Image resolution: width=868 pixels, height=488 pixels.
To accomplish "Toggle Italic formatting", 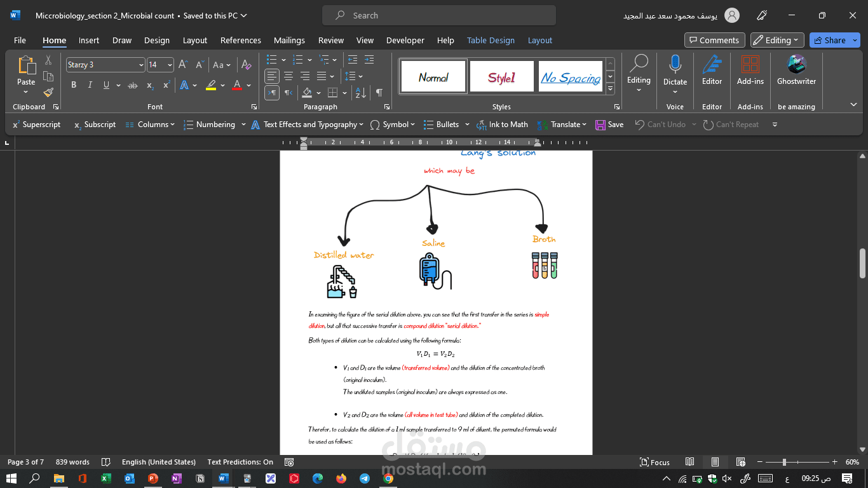I will click(x=90, y=85).
